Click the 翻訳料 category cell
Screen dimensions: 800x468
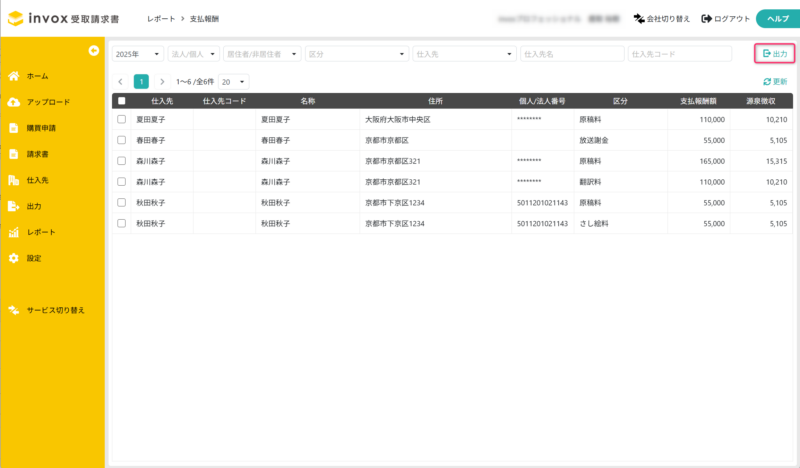[x=590, y=182]
